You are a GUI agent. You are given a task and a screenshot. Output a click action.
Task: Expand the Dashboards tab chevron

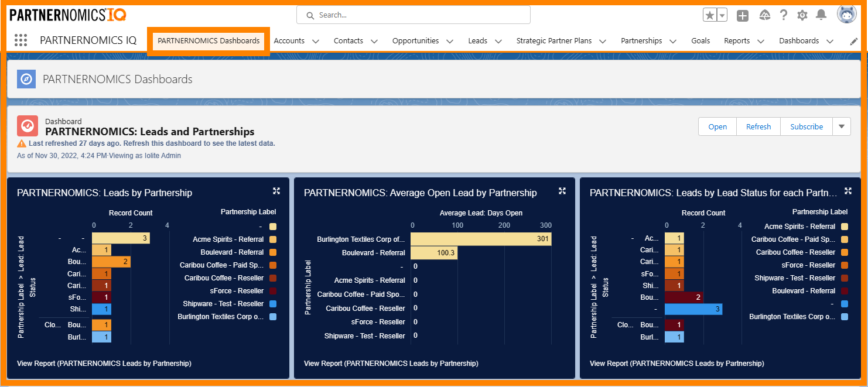point(830,42)
